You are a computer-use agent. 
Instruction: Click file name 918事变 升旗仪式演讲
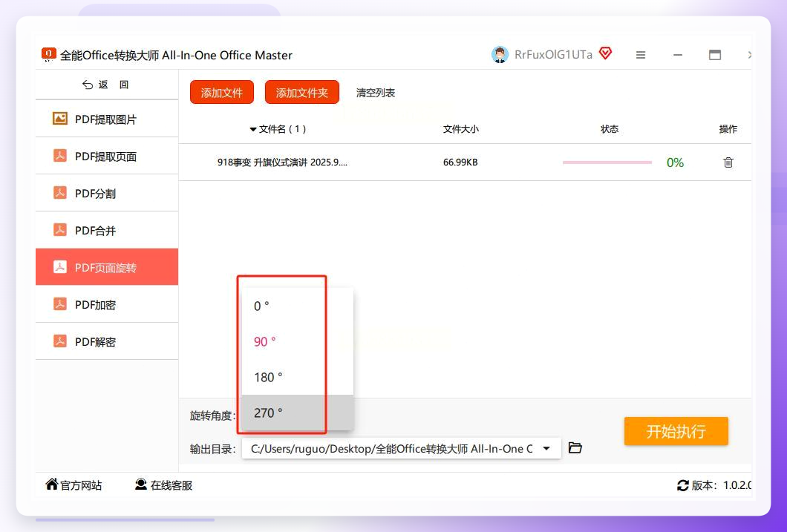[x=282, y=162]
